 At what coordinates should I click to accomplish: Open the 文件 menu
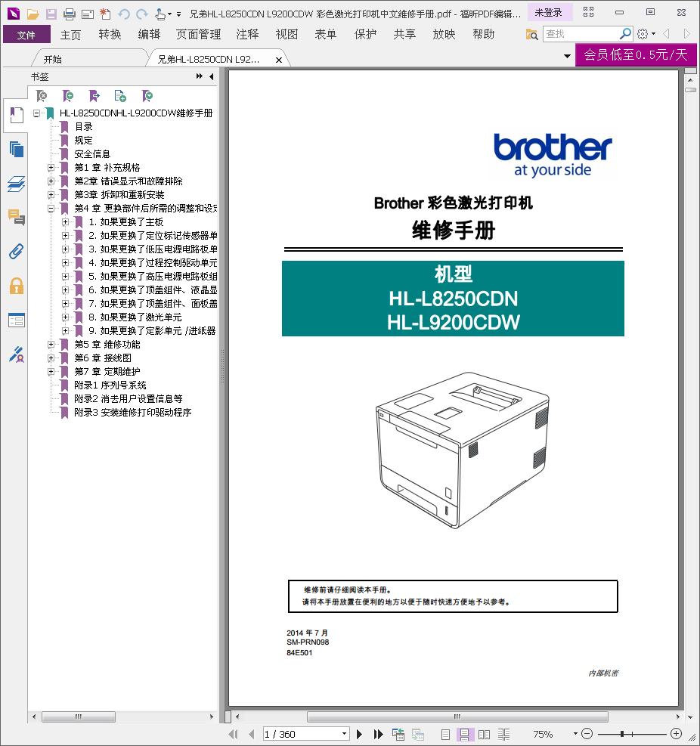click(x=26, y=35)
